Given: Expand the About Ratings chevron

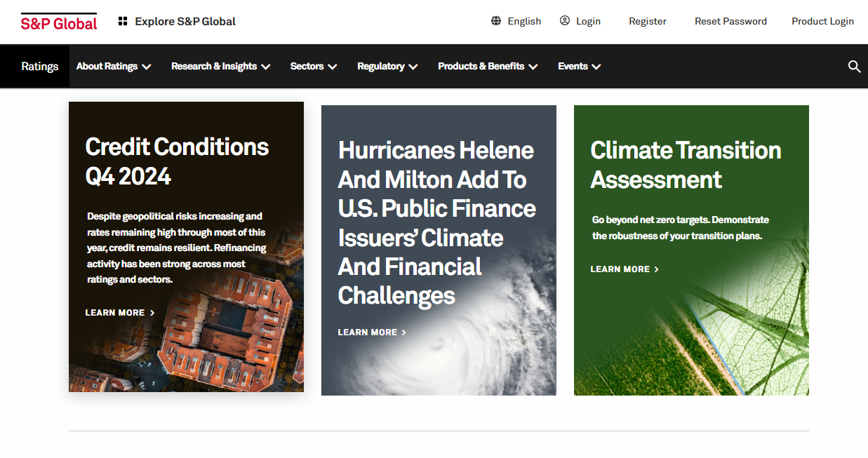Looking at the screenshot, I should point(146,67).
